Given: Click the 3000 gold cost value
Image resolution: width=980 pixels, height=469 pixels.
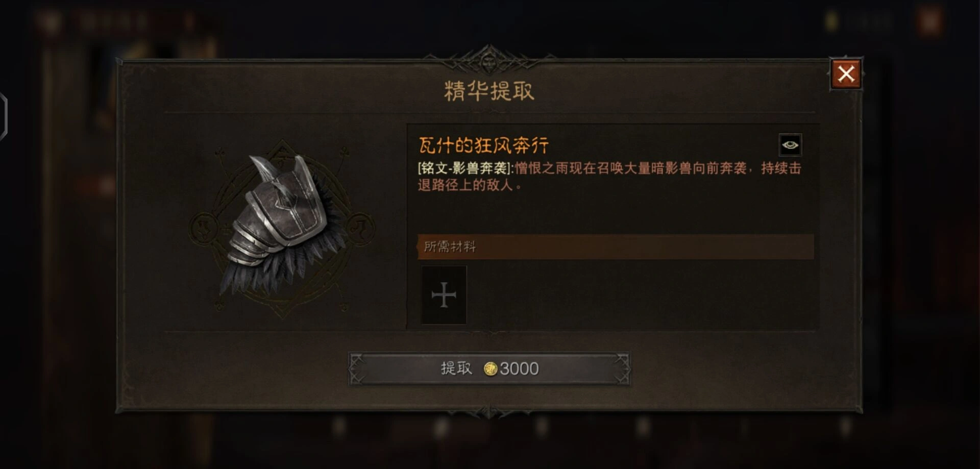Looking at the screenshot, I should click(x=519, y=368).
